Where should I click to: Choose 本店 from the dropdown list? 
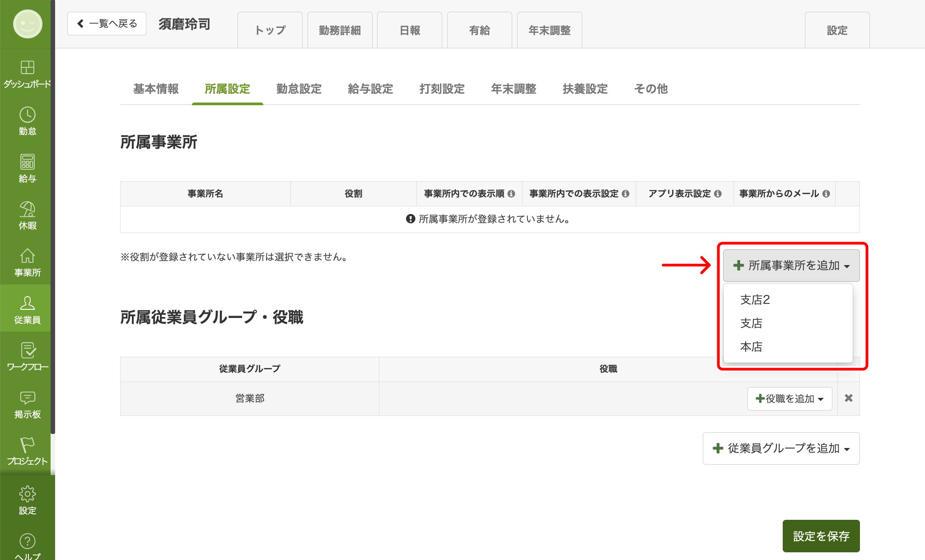pyautogui.click(x=788, y=347)
